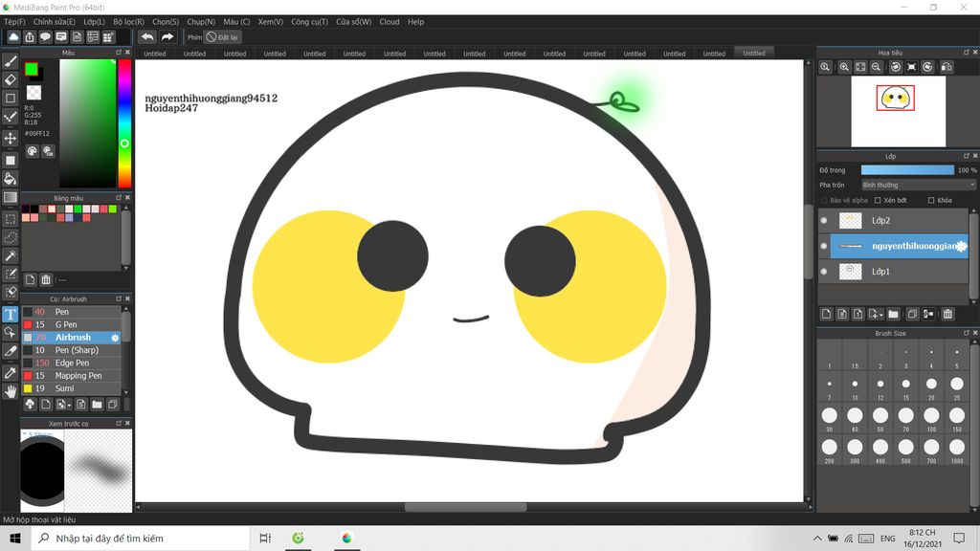Choose the Move tool

point(10,138)
